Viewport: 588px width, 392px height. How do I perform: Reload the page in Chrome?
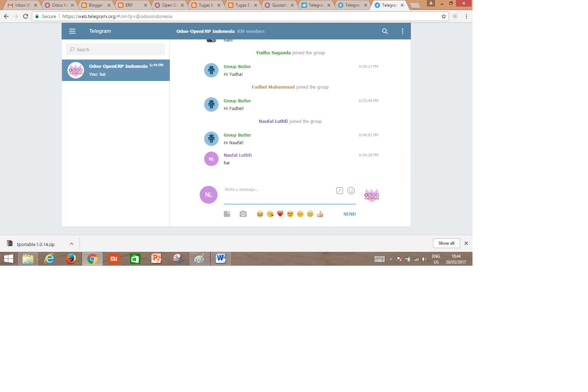(x=25, y=16)
